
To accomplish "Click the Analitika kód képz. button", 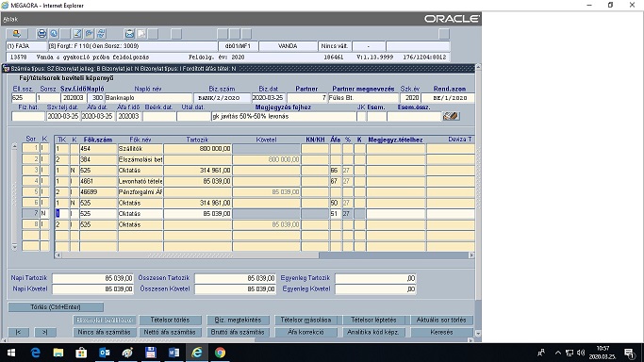I will click(x=373, y=332).
